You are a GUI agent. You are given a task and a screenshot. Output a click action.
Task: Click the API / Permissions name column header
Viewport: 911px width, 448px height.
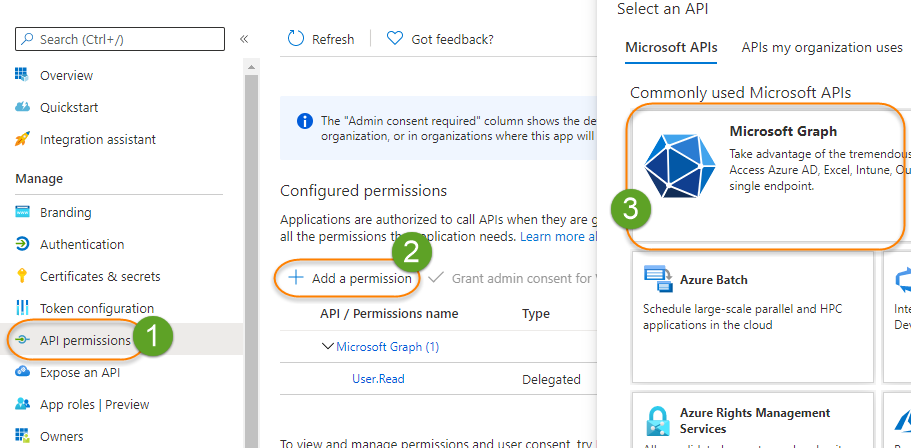click(x=389, y=314)
